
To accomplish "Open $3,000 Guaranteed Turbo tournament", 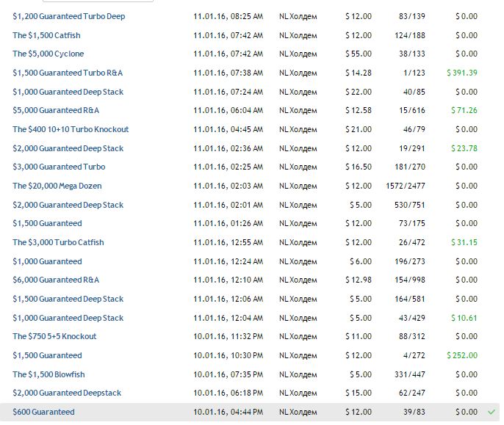I will click(59, 167).
